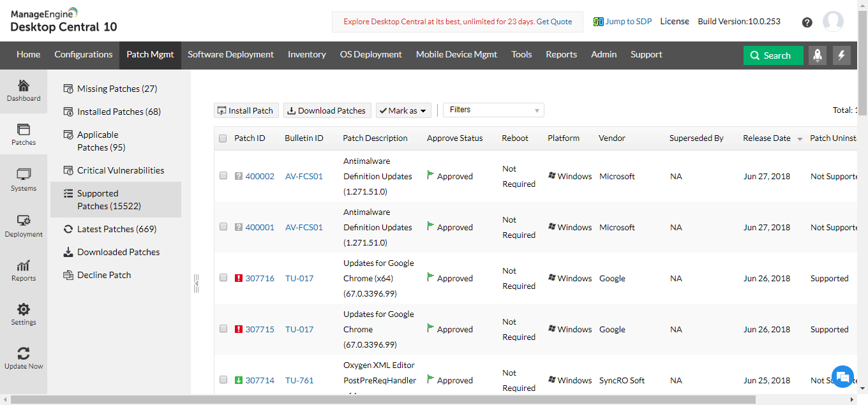Click the lightning bolt icon
Viewport: 868px width, 405px height.
[841, 55]
